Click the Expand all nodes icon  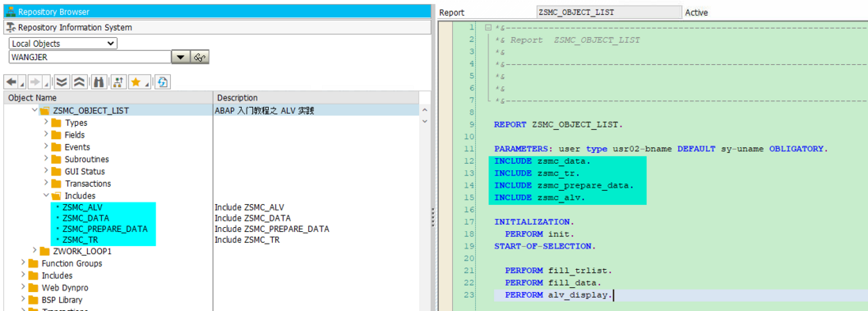62,82
